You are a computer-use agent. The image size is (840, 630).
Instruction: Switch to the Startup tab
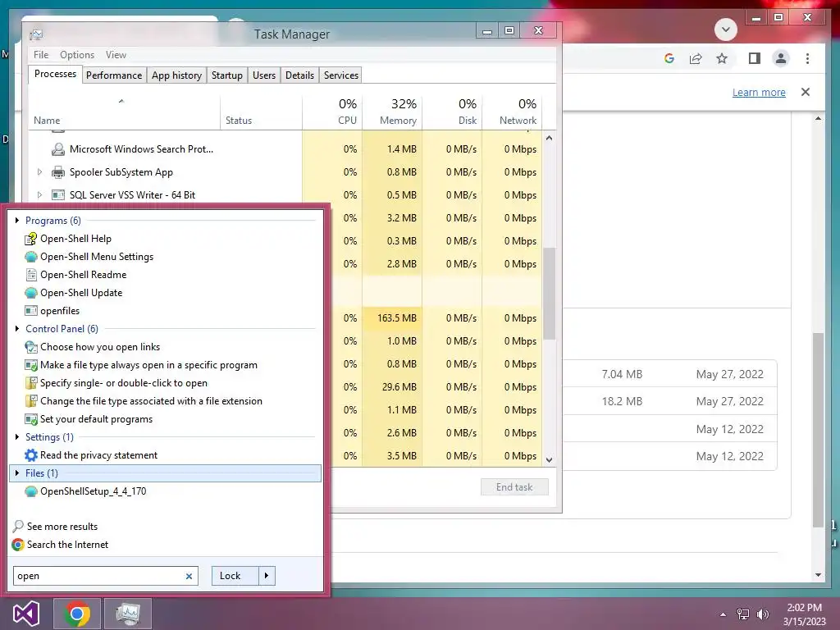point(227,75)
